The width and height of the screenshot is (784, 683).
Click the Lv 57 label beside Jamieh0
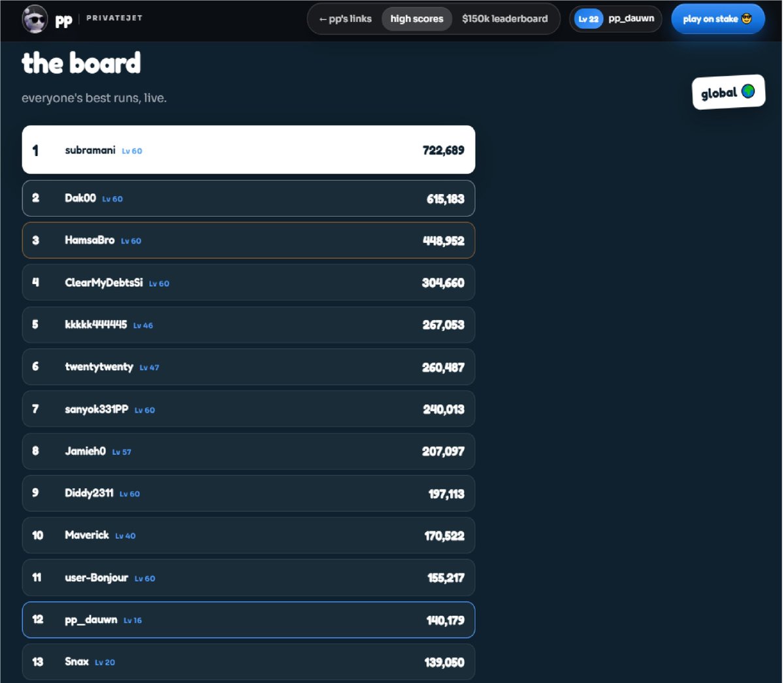click(122, 452)
